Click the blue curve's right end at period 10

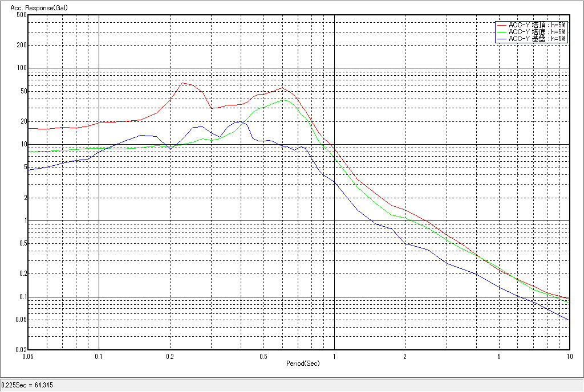(569, 320)
